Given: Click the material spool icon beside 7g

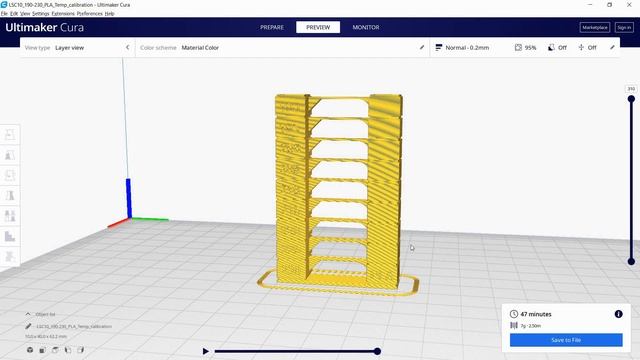Looking at the screenshot, I should click(x=513, y=325).
